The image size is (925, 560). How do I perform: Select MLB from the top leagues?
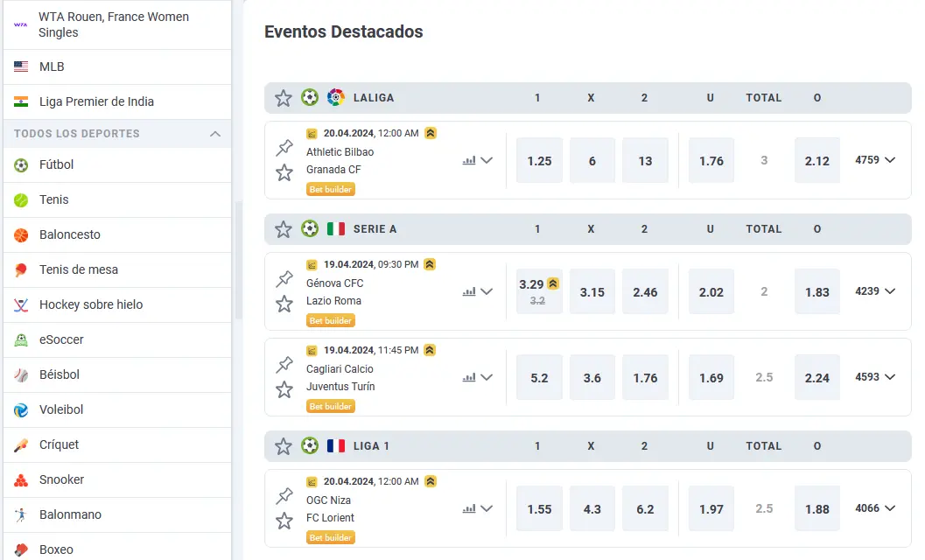(52, 66)
